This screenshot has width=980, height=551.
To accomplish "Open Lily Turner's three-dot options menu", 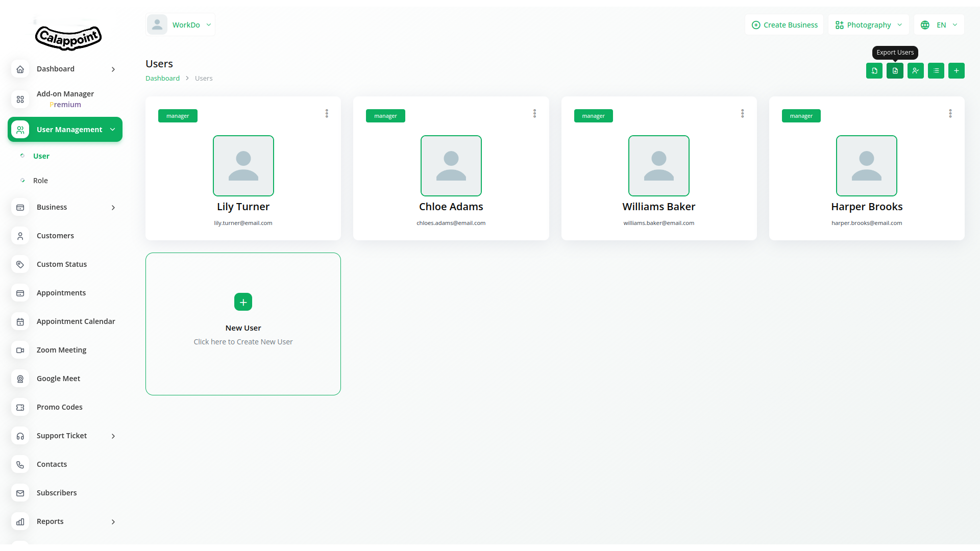I will 327,113.
